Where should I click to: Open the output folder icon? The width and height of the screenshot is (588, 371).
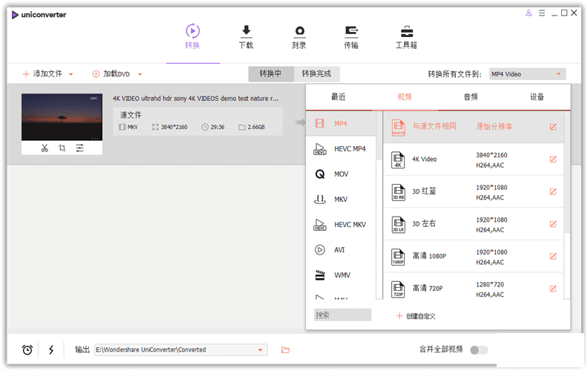coord(286,350)
